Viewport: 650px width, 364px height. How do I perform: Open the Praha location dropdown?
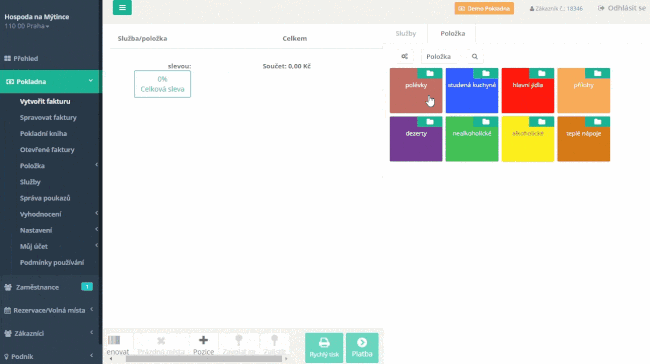tap(27, 26)
